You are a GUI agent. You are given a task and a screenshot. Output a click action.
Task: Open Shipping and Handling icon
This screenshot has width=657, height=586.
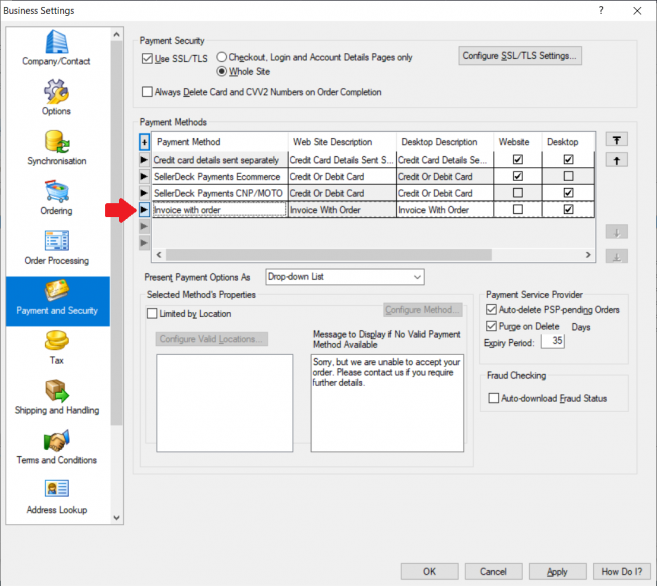point(56,391)
